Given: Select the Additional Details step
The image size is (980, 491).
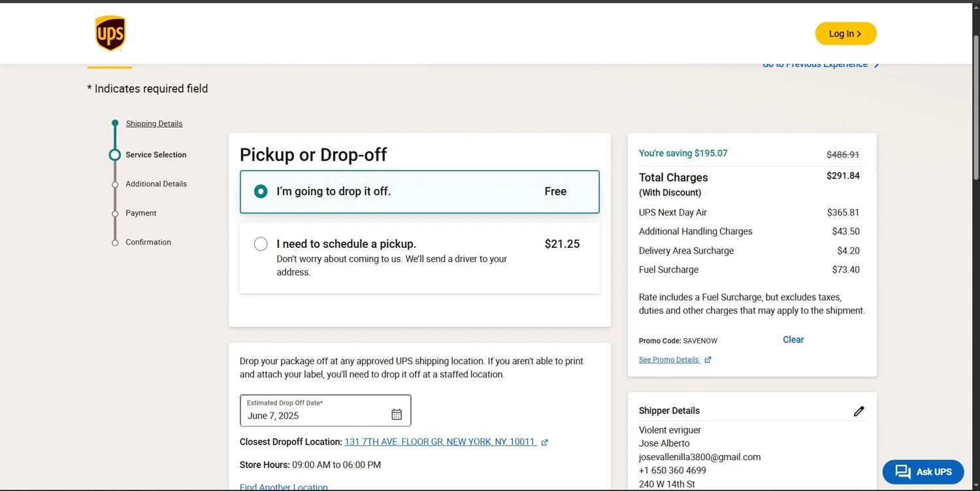Looking at the screenshot, I should pyautogui.click(x=156, y=184).
